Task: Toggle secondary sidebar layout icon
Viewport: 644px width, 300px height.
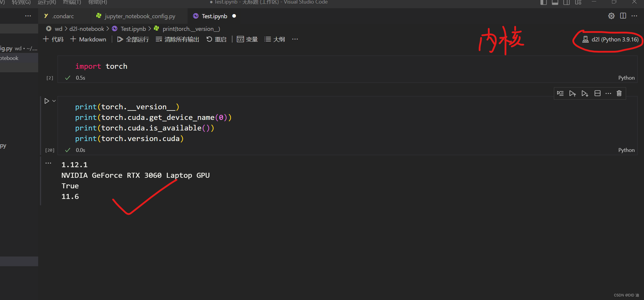Action: point(567,2)
